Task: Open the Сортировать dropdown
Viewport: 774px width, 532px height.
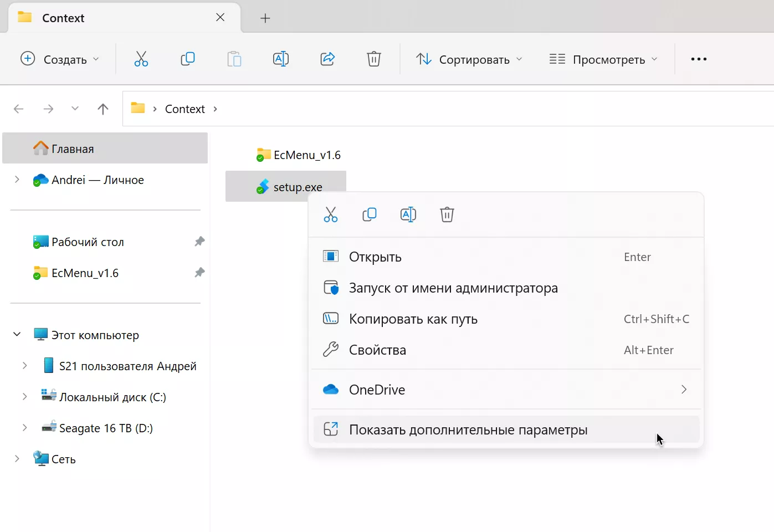Action: [469, 59]
